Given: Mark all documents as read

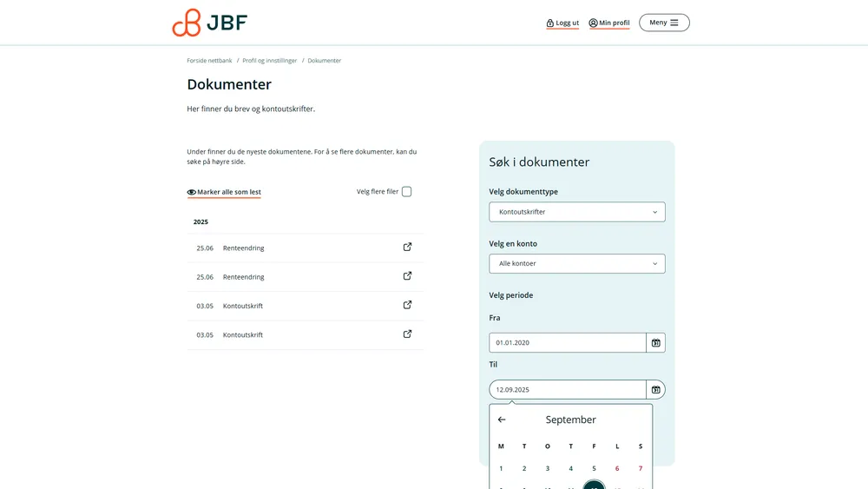Looking at the screenshot, I should (x=224, y=192).
